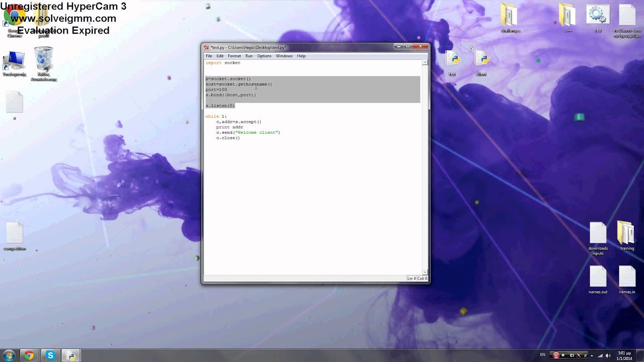Screen dimensions: 644x362
Task: Open Chrome from the taskbar
Action: (x=29, y=355)
